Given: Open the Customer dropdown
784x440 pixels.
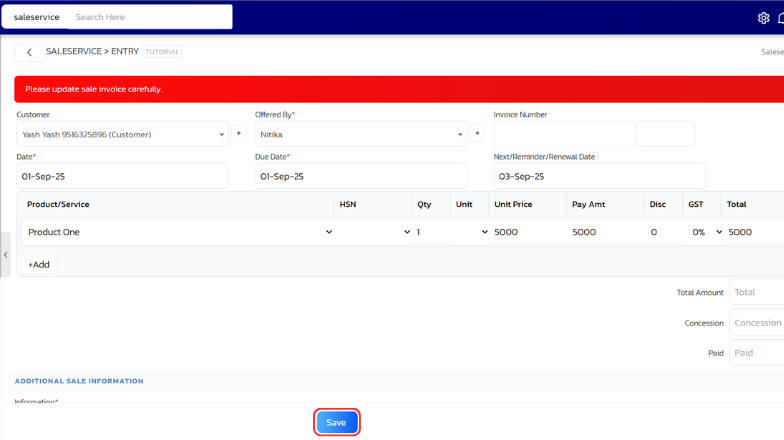Looking at the screenshot, I should point(122,134).
